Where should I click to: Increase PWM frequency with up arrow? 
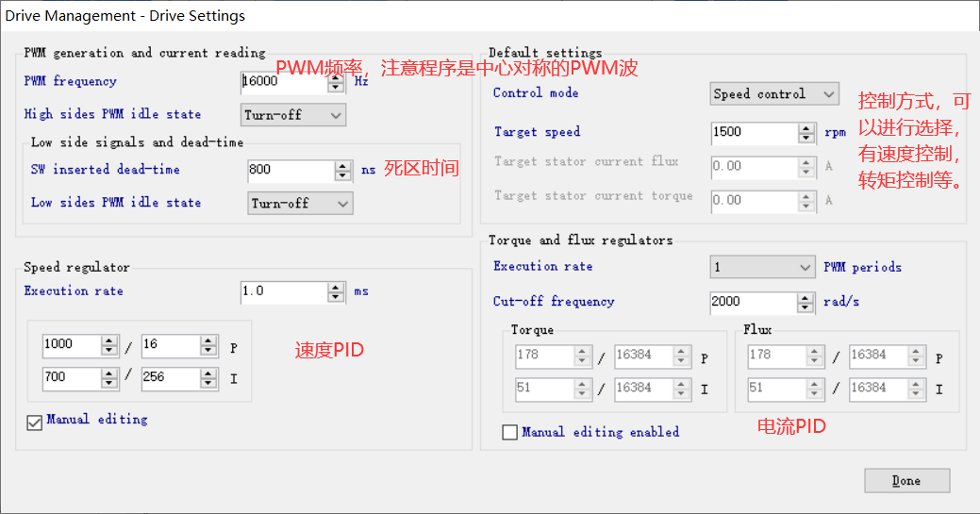pyautogui.click(x=336, y=77)
